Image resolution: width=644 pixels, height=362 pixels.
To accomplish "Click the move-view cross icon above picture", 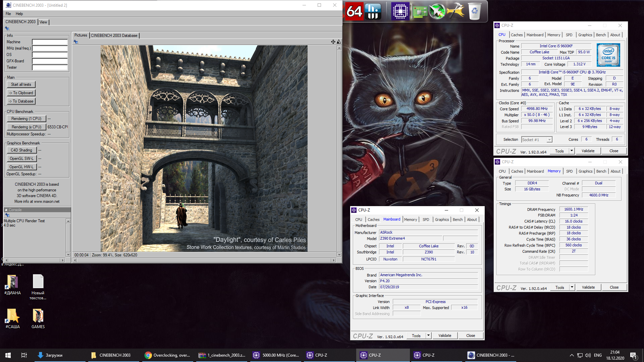I will pos(333,42).
